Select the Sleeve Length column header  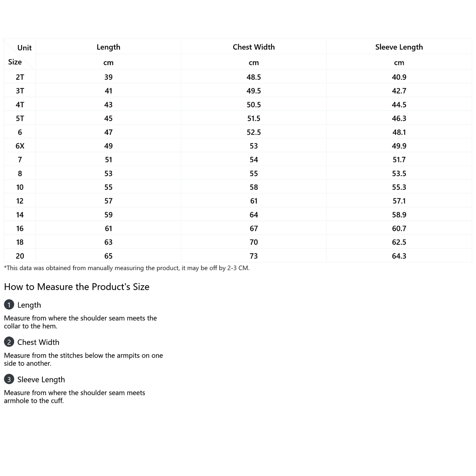coord(399,47)
